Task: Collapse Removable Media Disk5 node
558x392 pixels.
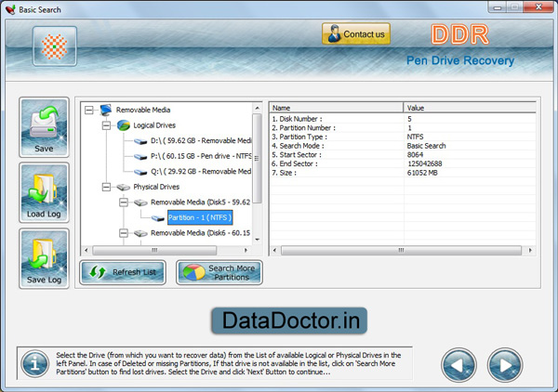Action: tap(124, 203)
